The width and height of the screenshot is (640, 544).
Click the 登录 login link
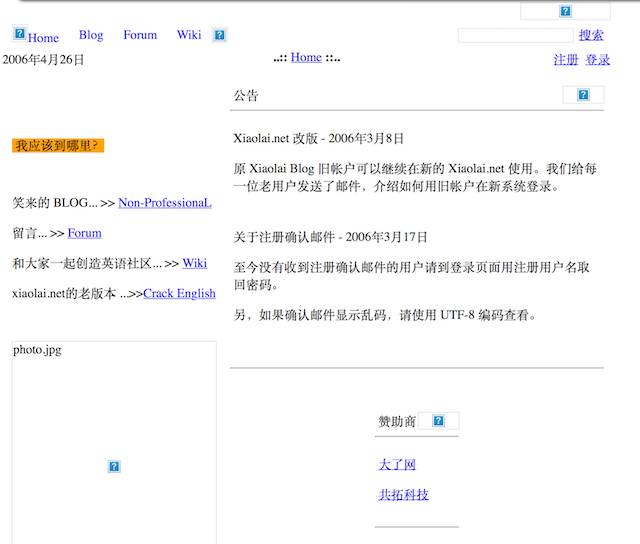598,60
